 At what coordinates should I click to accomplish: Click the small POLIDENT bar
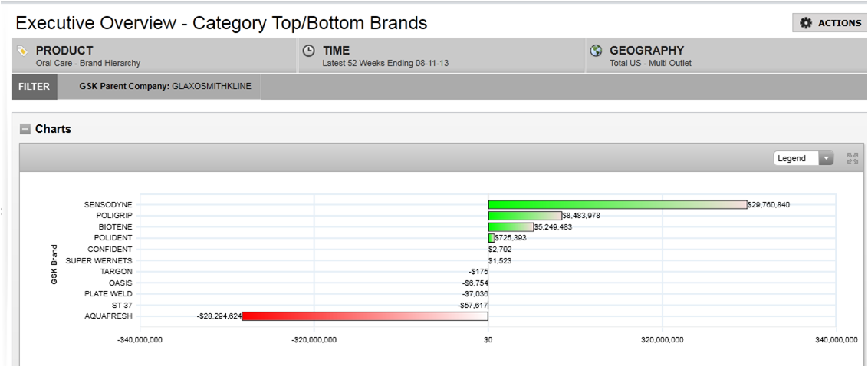492,238
